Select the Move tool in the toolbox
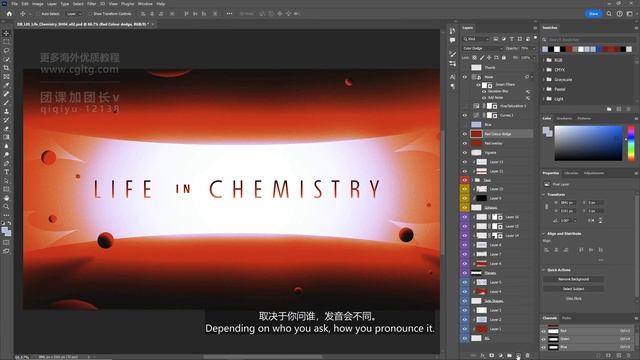 coord(6,33)
